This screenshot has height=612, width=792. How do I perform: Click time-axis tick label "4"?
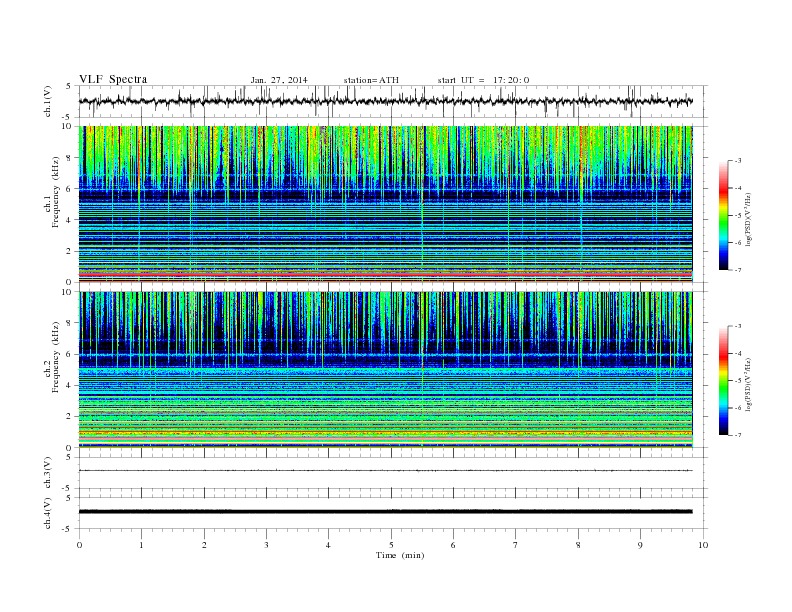[328, 545]
